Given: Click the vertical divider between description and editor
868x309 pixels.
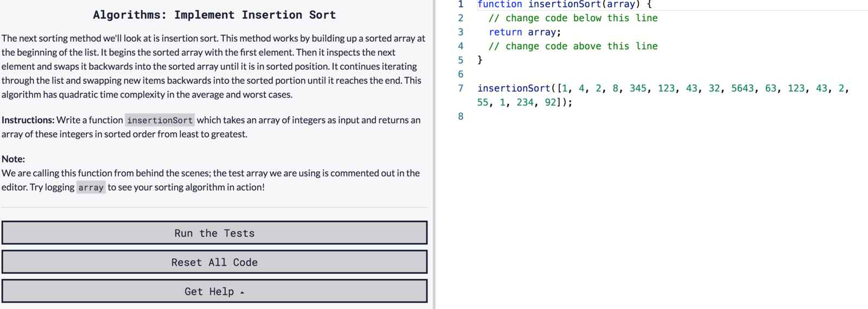Looking at the screenshot, I should (434, 154).
